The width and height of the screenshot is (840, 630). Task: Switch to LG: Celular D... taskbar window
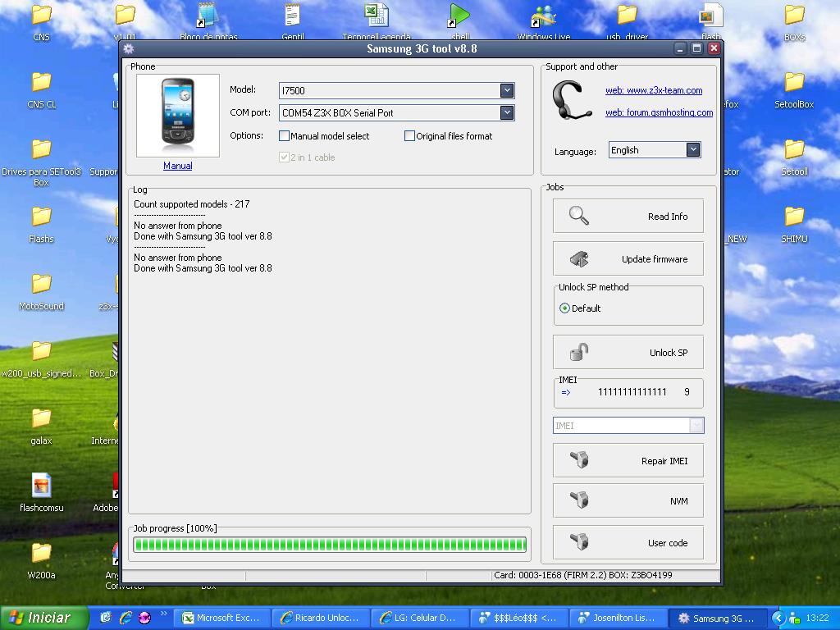tap(420, 618)
